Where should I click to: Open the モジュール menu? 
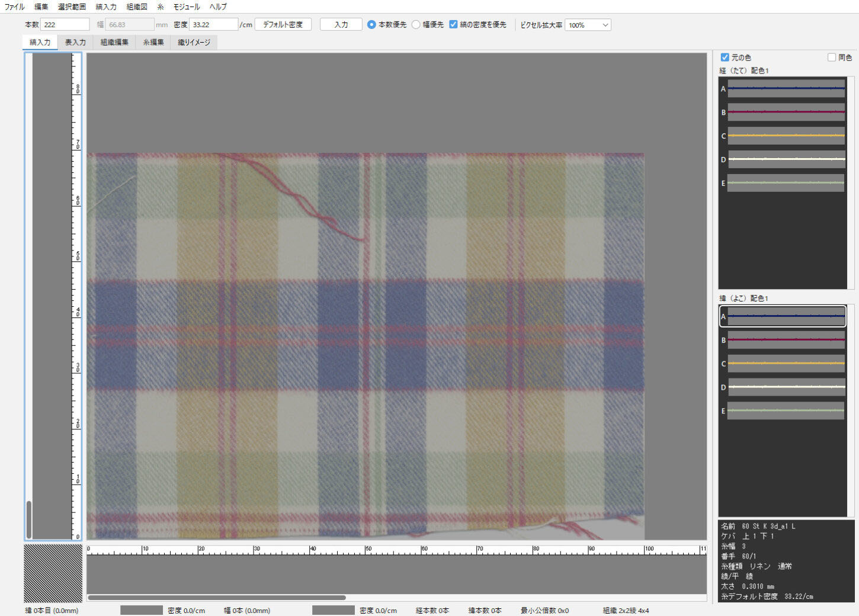186,7
